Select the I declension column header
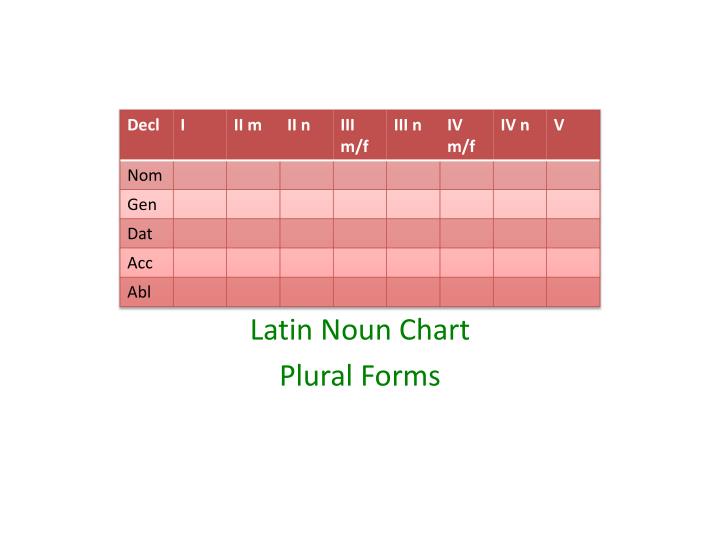 (200, 135)
